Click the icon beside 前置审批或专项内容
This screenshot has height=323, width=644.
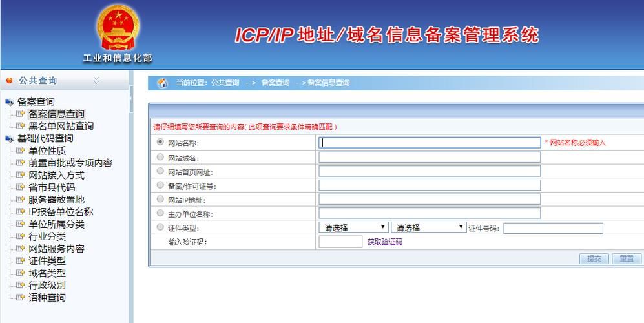(x=21, y=163)
